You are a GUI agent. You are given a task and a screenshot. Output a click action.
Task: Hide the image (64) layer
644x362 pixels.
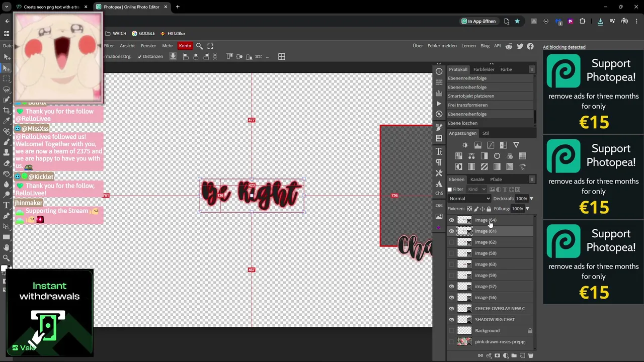tap(451, 220)
